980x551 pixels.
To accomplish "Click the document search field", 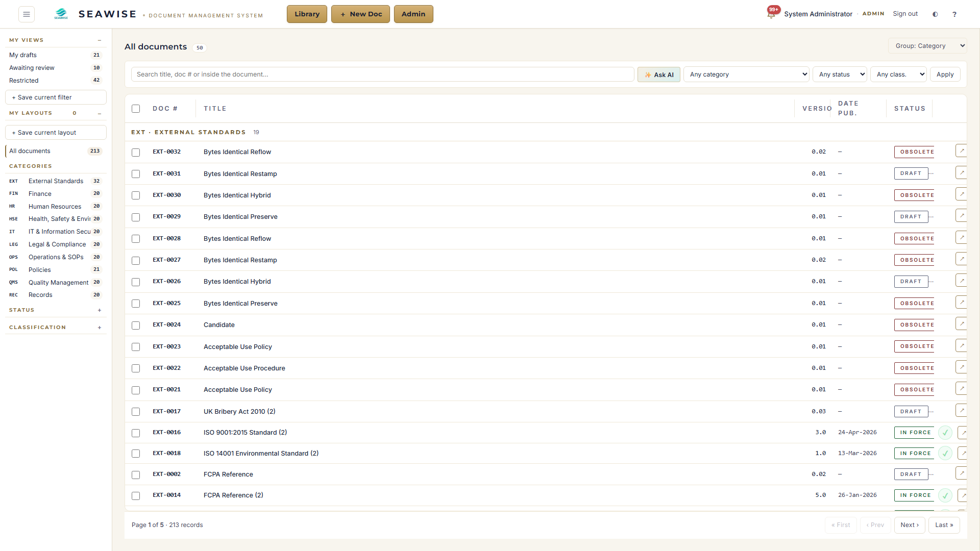I will click(382, 74).
